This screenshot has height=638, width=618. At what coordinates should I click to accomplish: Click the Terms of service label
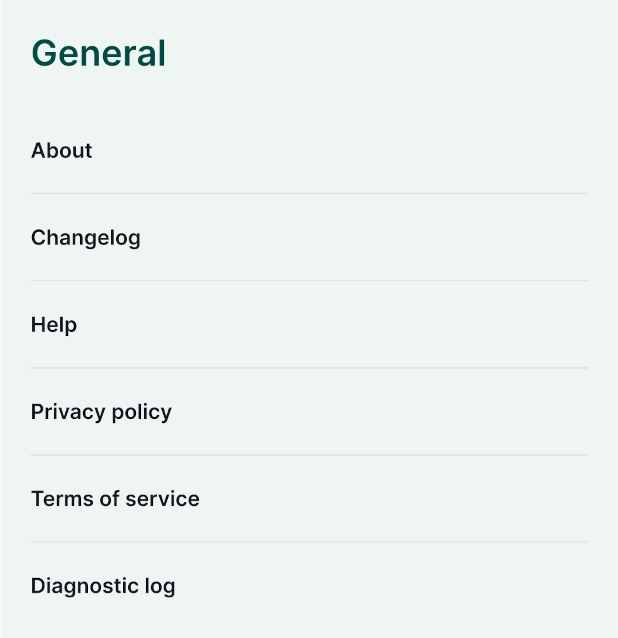tap(115, 499)
